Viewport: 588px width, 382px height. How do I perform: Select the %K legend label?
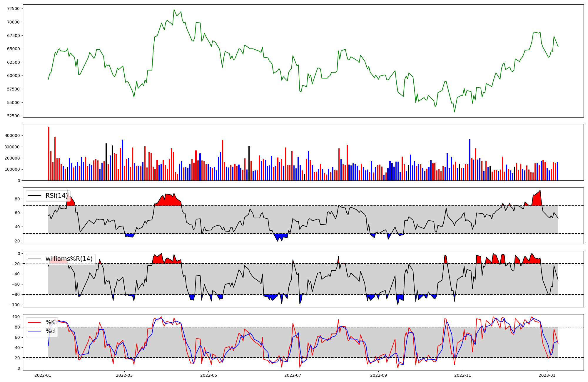pos(50,322)
